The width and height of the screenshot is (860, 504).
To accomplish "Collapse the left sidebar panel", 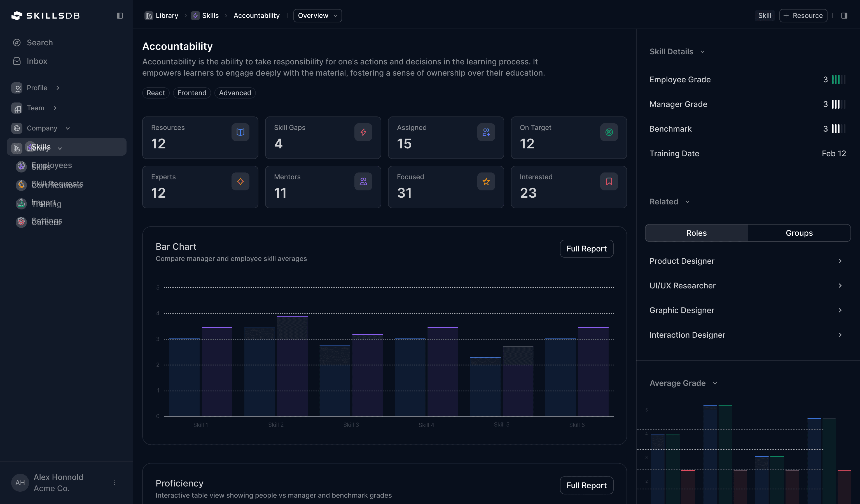I will tap(120, 16).
